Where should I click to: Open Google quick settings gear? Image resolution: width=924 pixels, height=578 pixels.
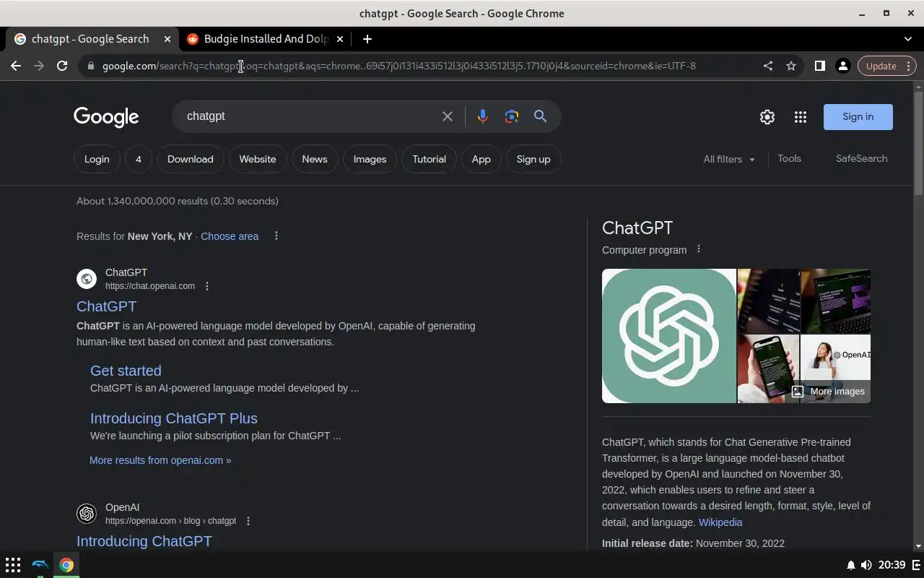pyautogui.click(x=767, y=117)
